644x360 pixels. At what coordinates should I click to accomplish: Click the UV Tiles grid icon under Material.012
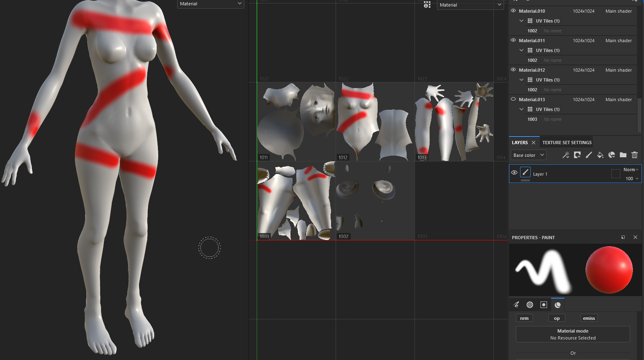[x=530, y=80]
